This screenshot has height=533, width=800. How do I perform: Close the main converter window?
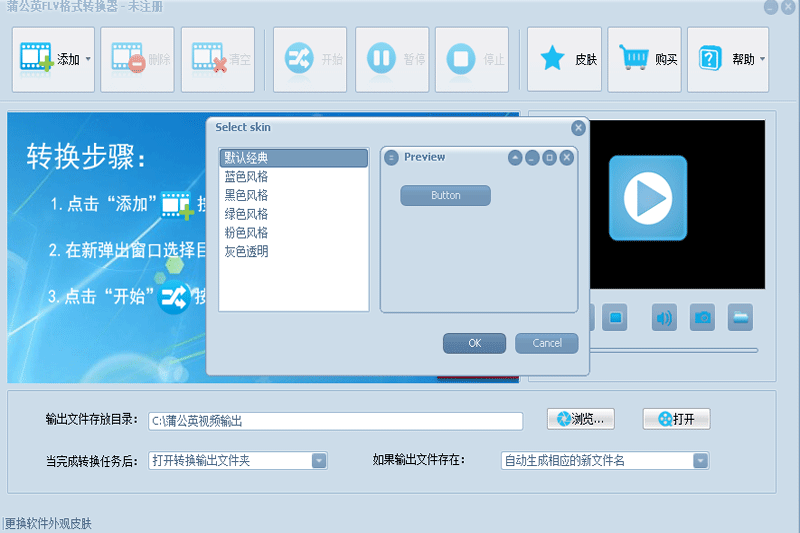tap(789, 7)
